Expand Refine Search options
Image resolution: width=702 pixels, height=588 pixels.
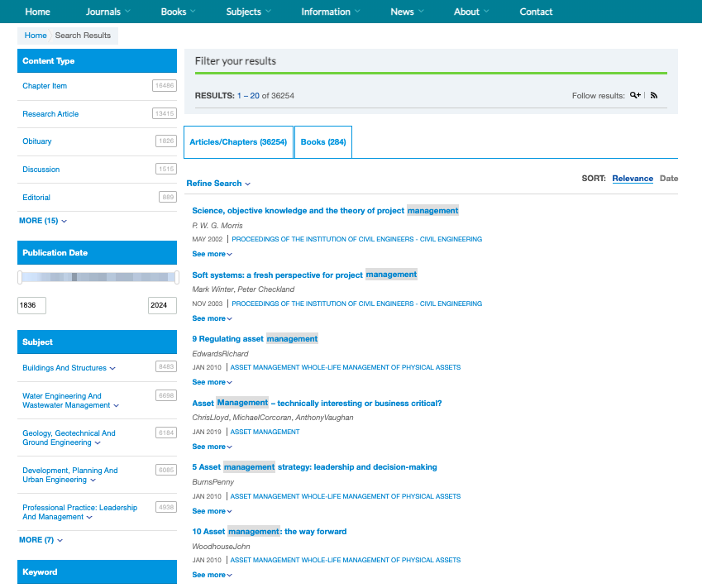(x=218, y=184)
